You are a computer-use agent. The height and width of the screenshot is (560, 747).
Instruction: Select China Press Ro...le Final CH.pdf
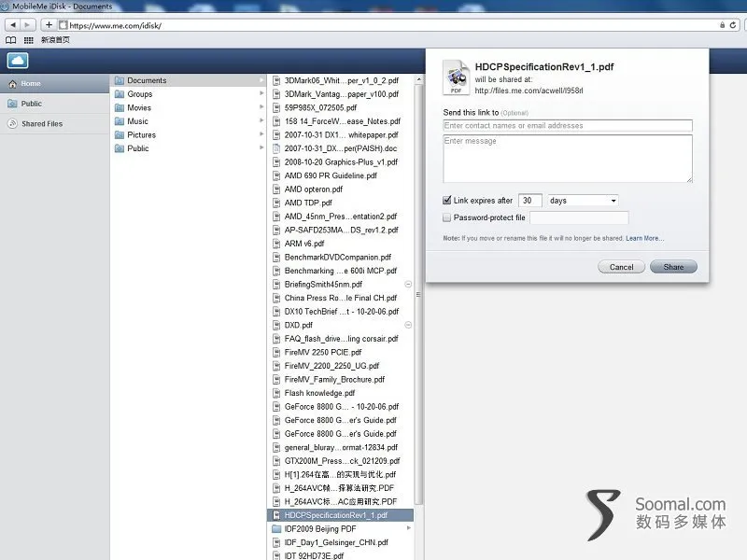(x=340, y=298)
